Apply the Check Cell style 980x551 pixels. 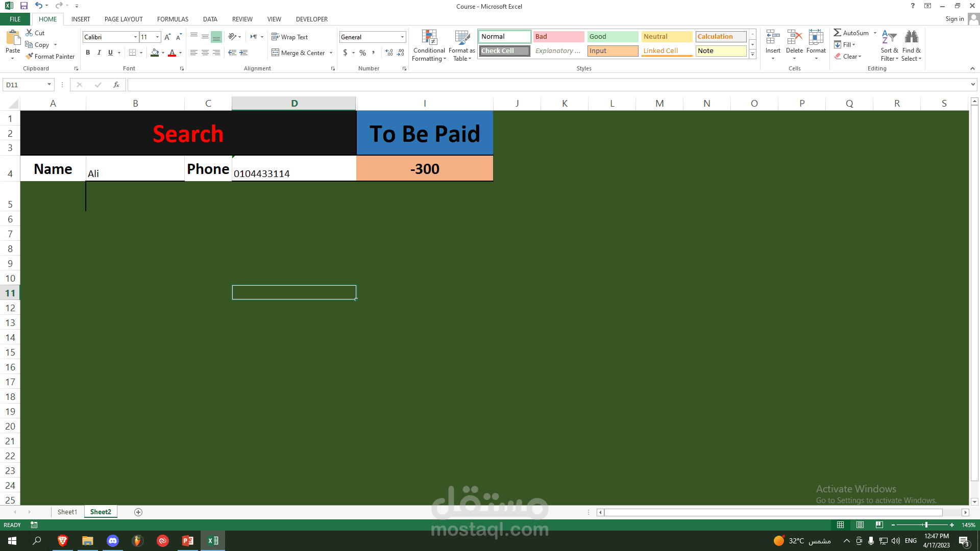pyautogui.click(x=504, y=51)
